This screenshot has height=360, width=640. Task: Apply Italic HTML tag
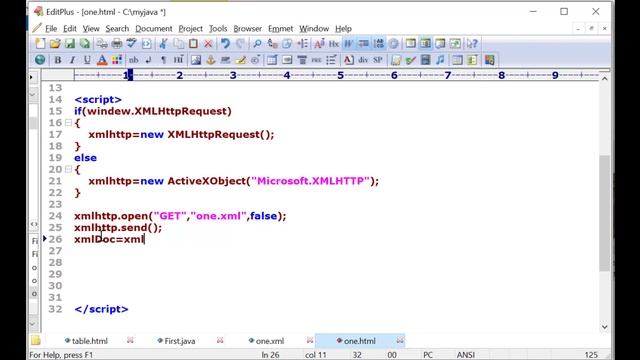[72, 60]
